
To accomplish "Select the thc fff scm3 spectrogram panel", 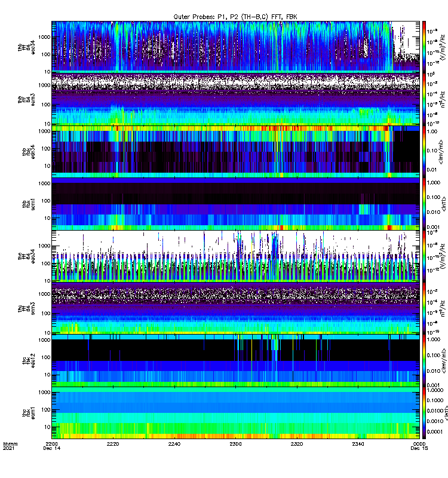I will point(235,308).
